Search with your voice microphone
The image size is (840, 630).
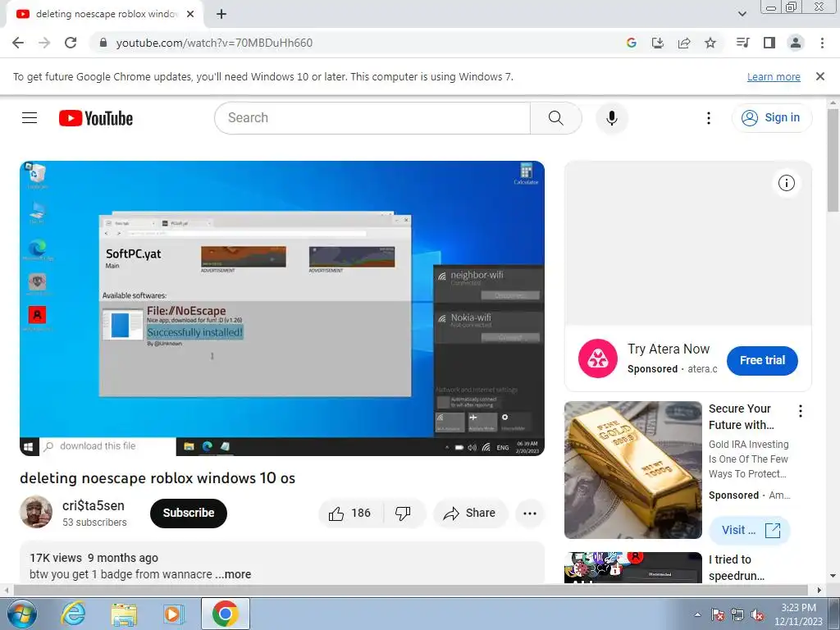[611, 118]
